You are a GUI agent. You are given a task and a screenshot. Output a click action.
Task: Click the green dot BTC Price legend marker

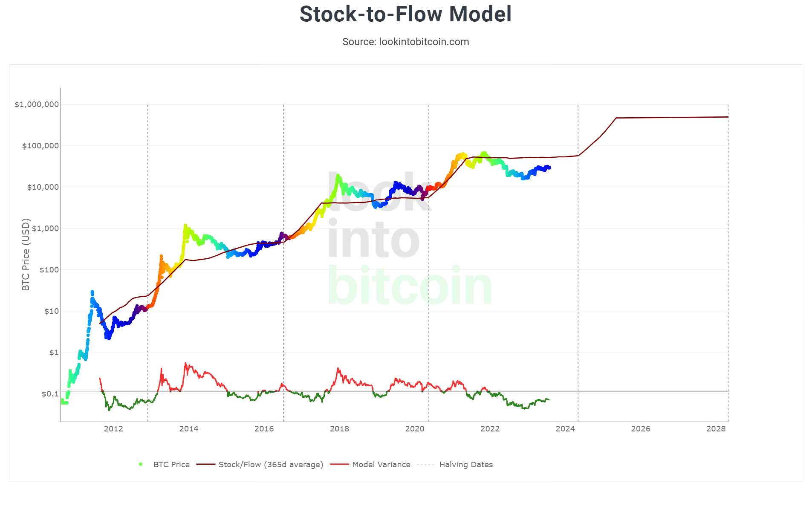point(141,464)
